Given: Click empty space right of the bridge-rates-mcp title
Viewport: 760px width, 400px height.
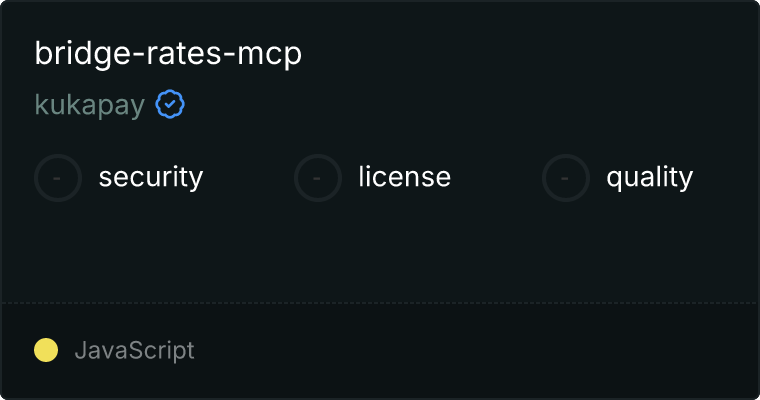Looking at the screenshot, I should point(528,53).
